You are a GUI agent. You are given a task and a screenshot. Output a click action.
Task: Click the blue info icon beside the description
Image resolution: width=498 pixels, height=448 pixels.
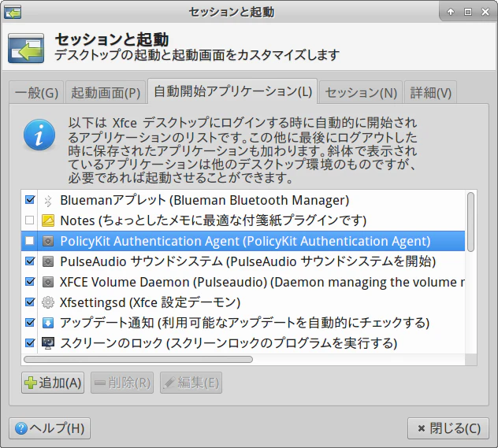[x=39, y=135]
